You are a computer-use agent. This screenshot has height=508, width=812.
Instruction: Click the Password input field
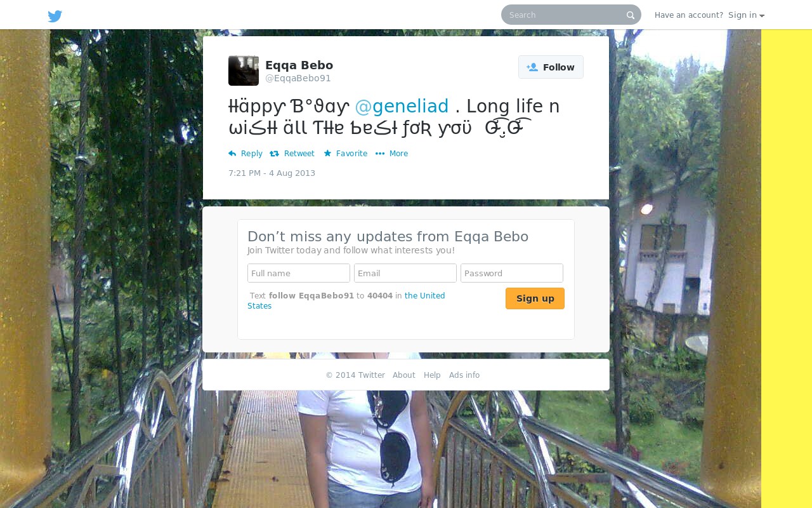512,273
